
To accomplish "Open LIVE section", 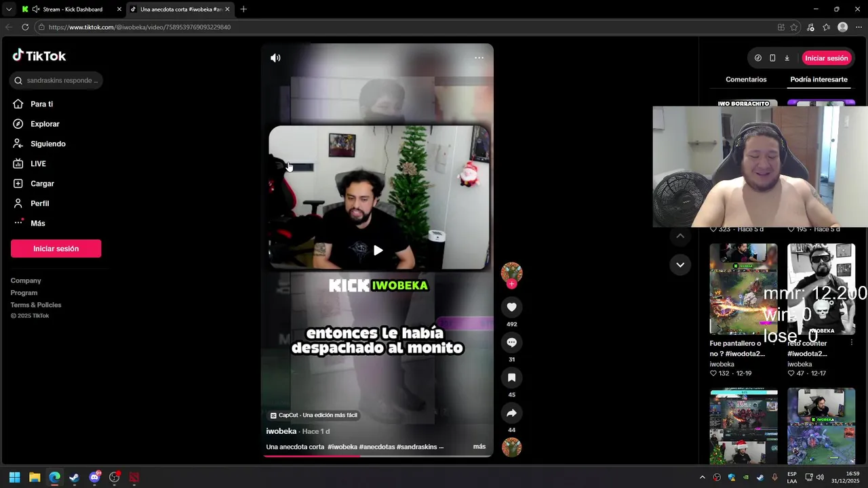I will point(38,163).
